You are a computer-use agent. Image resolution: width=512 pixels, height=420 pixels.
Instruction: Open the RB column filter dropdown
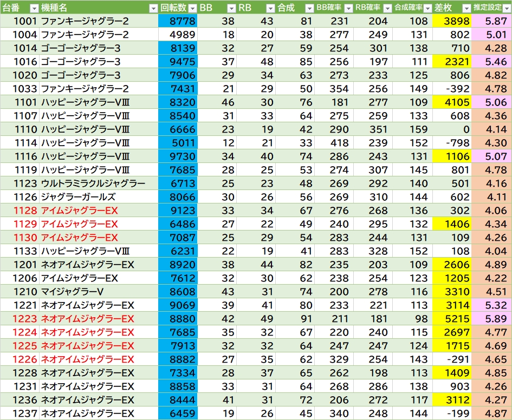point(270,8)
